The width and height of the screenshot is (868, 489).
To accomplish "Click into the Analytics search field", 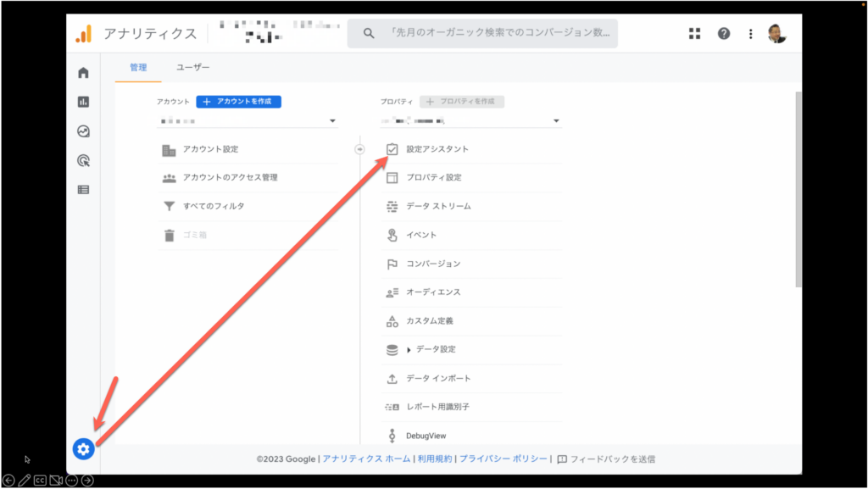I will pyautogui.click(x=482, y=33).
